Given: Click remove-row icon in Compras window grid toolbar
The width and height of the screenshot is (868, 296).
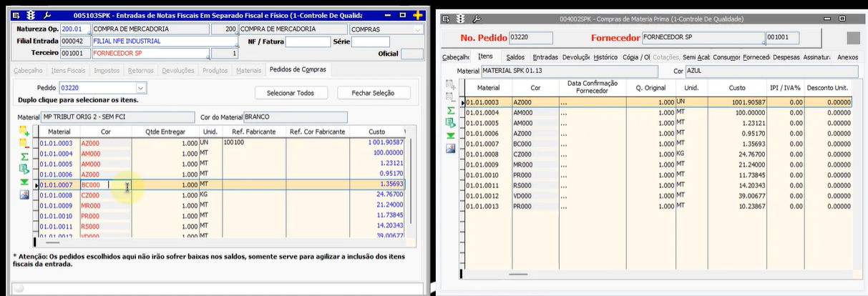Looking at the screenshot, I should click(x=450, y=97).
